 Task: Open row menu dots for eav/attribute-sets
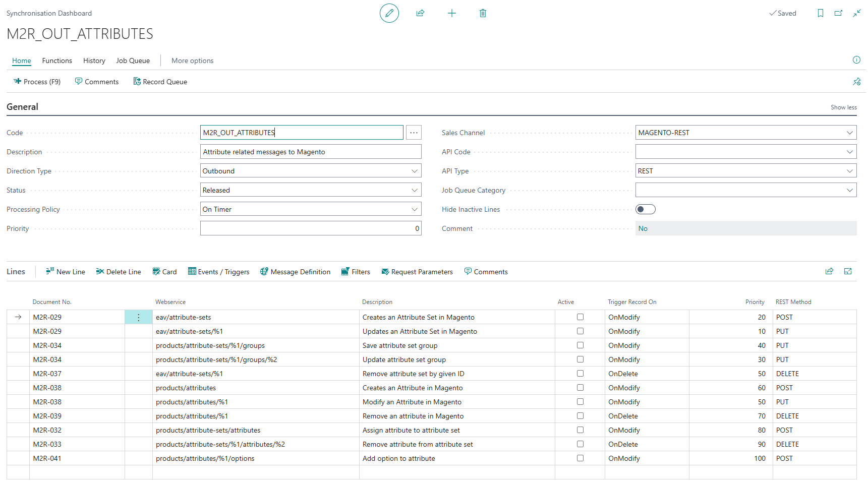139,317
